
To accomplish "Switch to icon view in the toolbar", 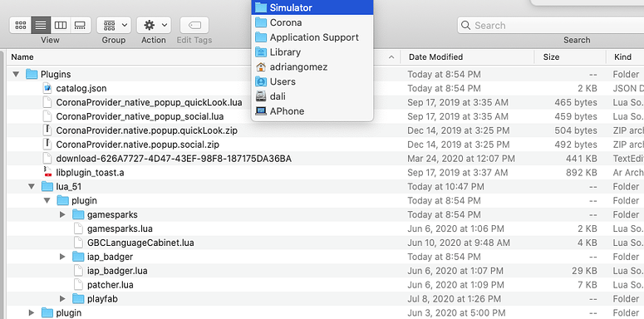I will click(21, 26).
